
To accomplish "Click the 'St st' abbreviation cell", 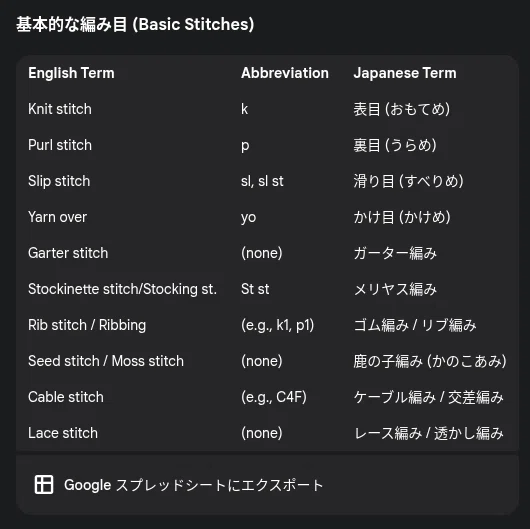I will coord(255,289).
